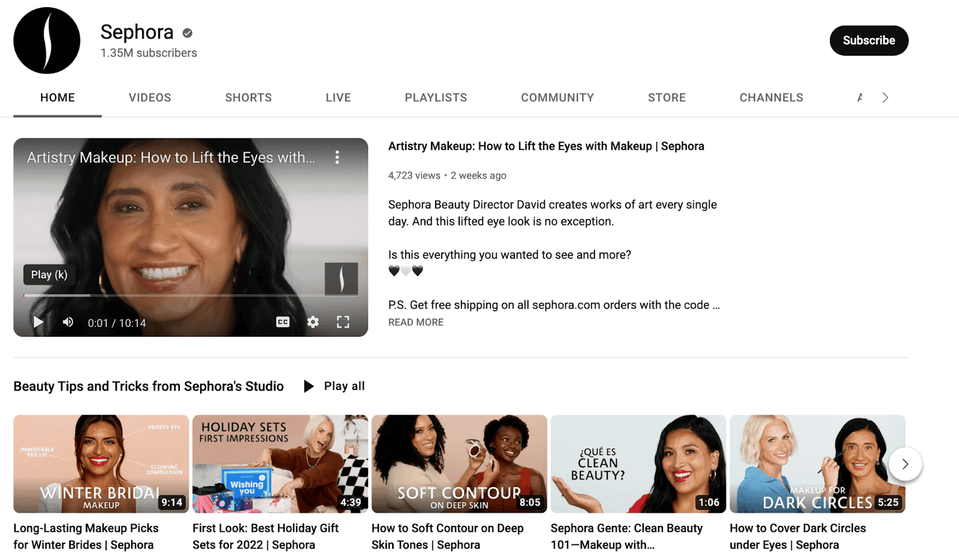Click the Play all icon for the playlist
959x560 pixels.
point(308,386)
